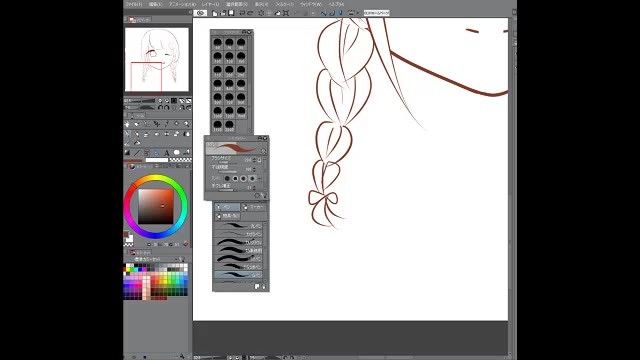The width and height of the screenshot is (640, 360).
Task: Click the Save icon in command bar
Action: pos(231,13)
